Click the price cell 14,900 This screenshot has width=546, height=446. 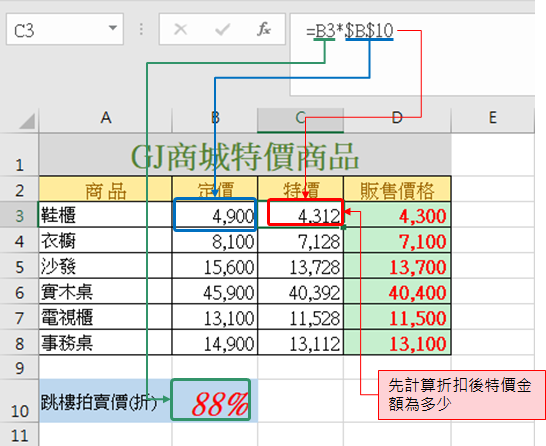(215, 343)
